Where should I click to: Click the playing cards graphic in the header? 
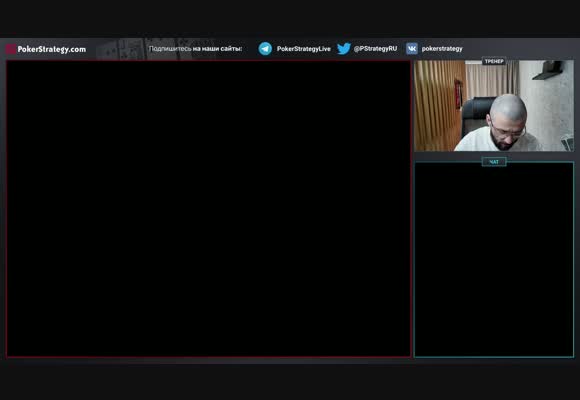pos(155,49)
